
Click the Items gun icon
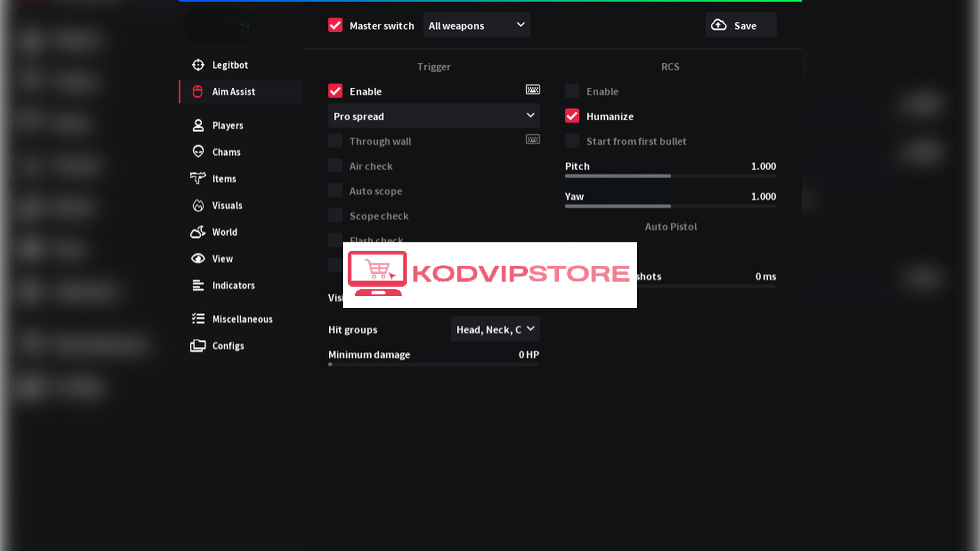click(x=198, y=178)
